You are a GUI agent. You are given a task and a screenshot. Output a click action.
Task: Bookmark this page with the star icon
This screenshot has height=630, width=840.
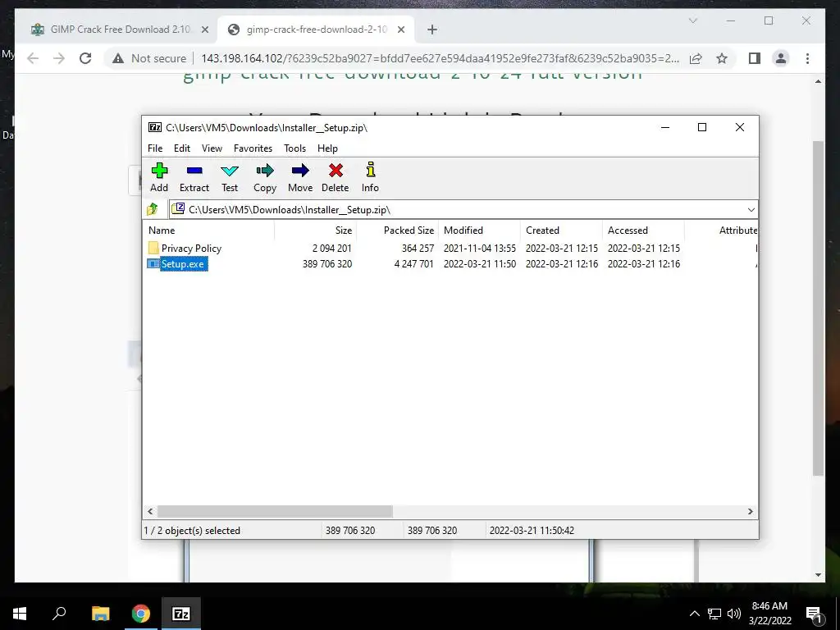[x=722, y=58]
